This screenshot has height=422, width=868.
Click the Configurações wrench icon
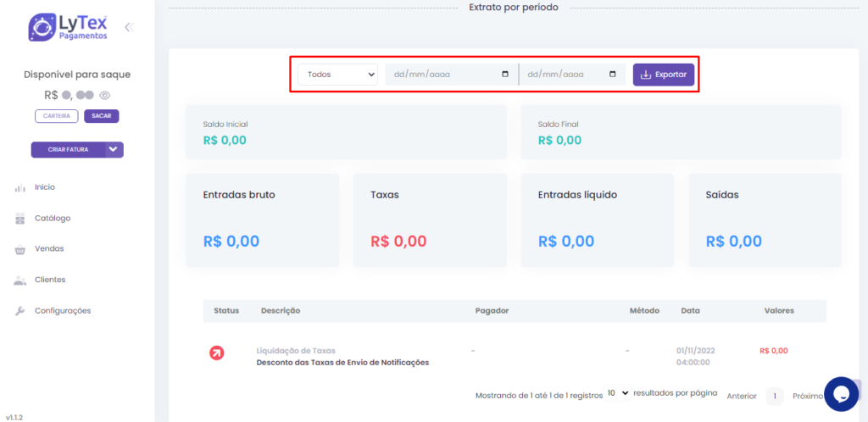pos(20,311)
